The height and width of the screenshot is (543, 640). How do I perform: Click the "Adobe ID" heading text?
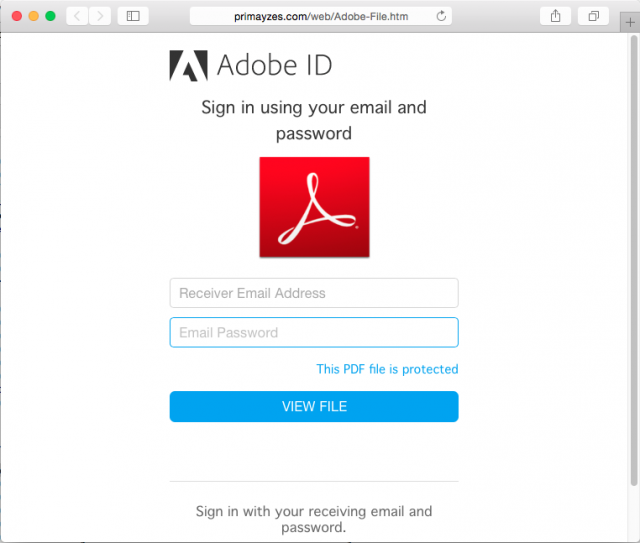[x=274, y=66]
